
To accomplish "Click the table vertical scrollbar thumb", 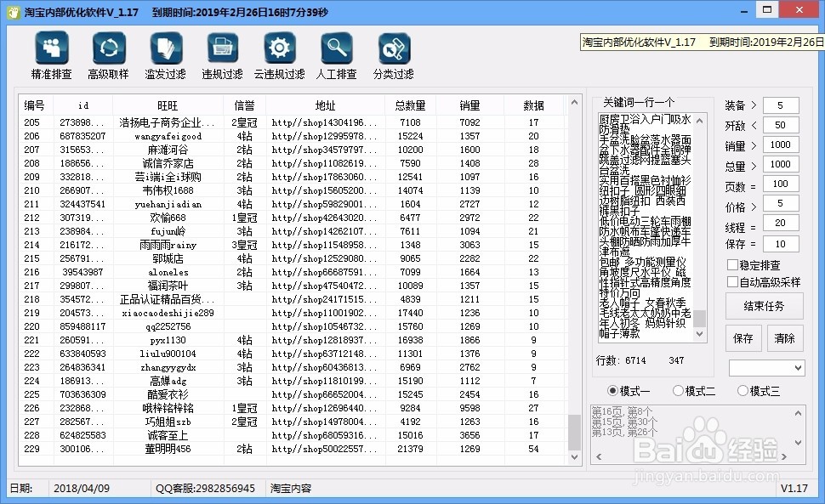I will tap(574, 432).
